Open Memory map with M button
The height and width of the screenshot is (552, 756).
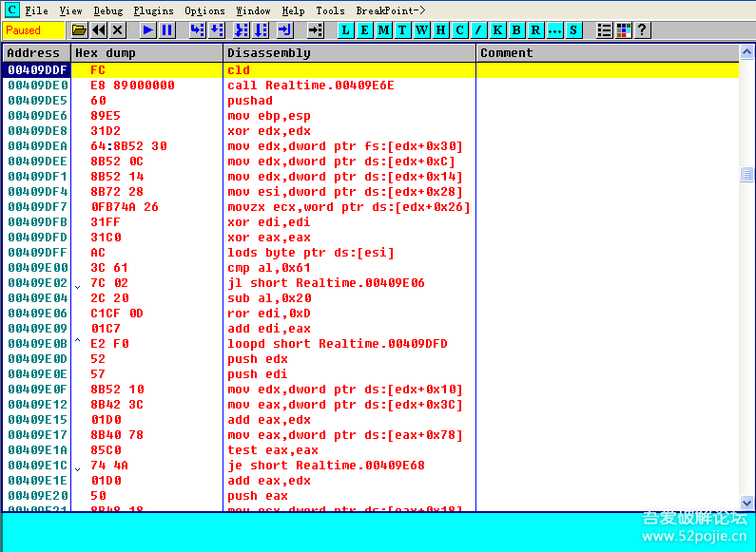(x=383, y=30)
